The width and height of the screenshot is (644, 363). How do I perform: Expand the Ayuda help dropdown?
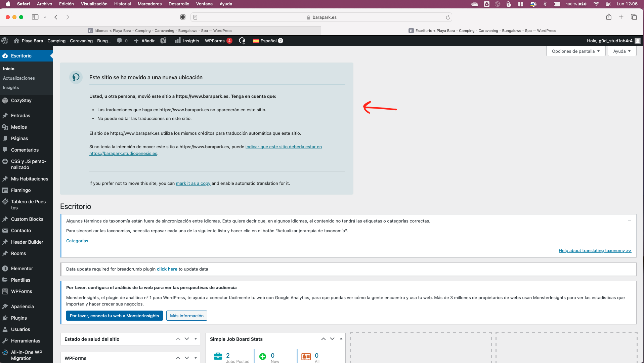[622, 51]
